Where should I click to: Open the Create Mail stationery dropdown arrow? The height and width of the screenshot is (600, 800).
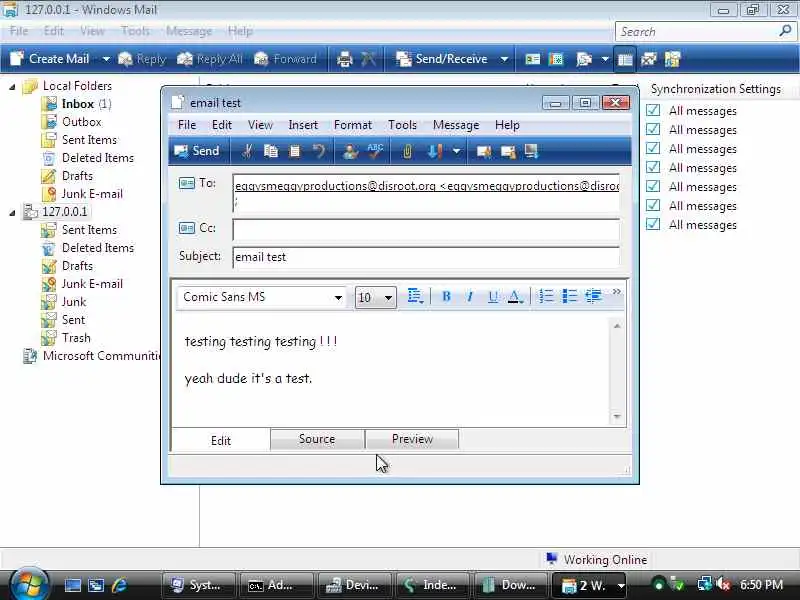106,59
